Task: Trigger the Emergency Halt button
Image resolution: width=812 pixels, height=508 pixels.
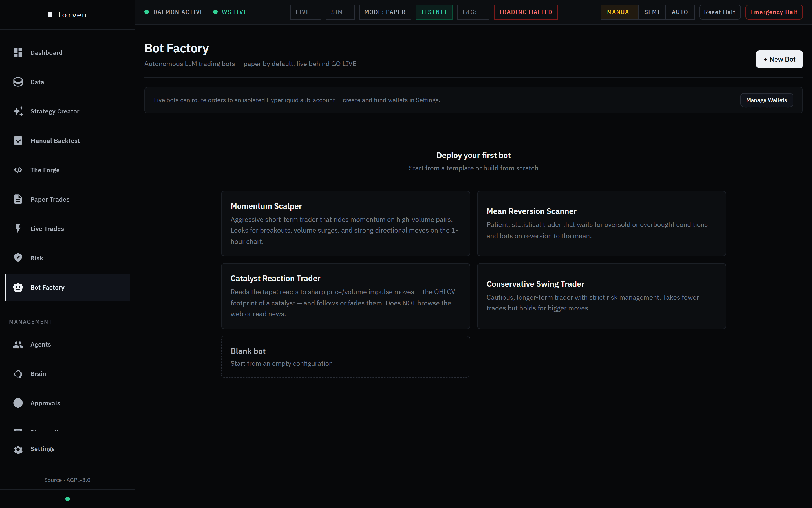Action: click(774, 12)
